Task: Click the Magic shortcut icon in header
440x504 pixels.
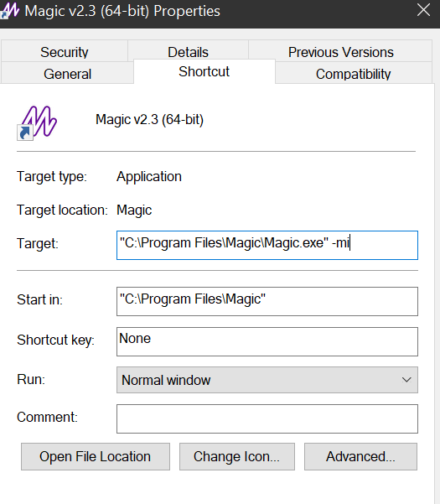Action: click(37, 122)
